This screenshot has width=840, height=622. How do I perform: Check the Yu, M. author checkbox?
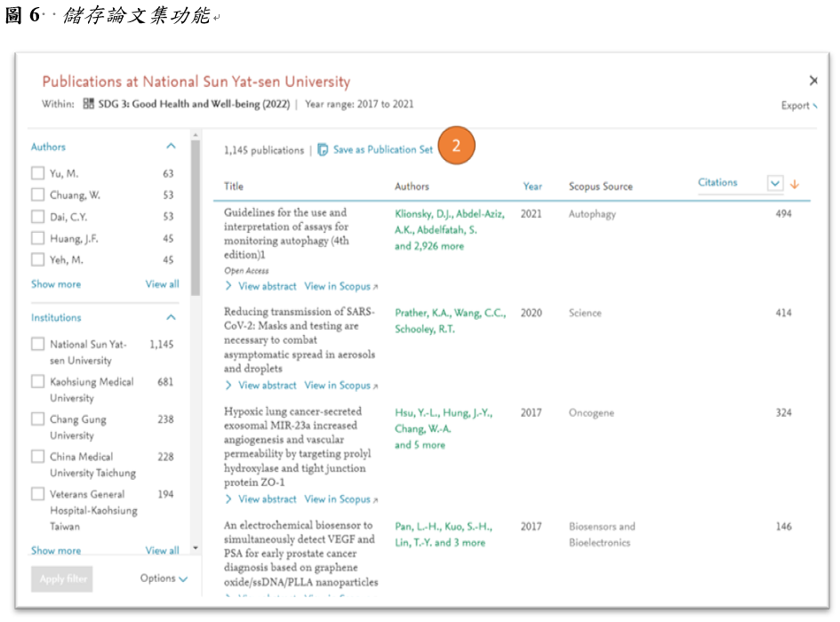coord(37,173)
